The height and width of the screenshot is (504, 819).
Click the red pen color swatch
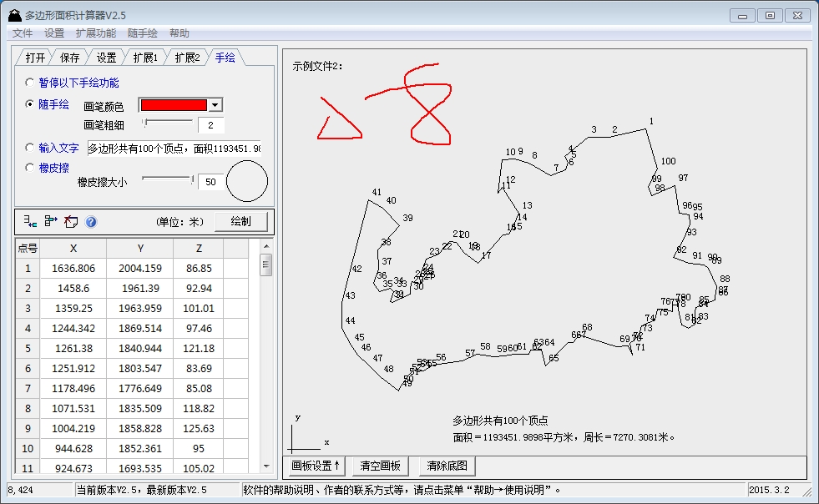173,105
